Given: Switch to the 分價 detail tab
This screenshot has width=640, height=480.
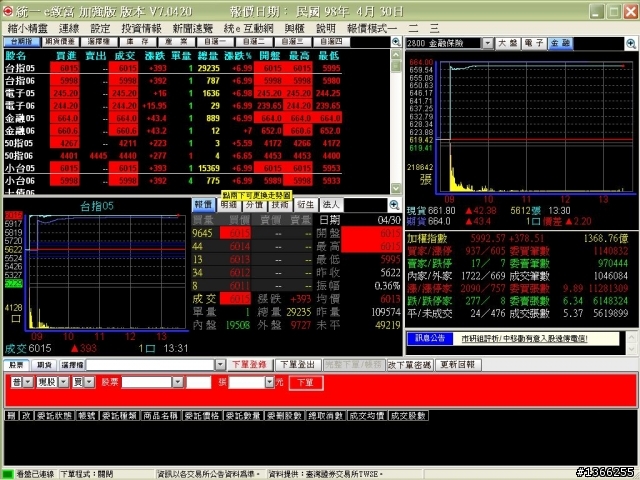Looking at the screenshot, I should click(255, 205).
